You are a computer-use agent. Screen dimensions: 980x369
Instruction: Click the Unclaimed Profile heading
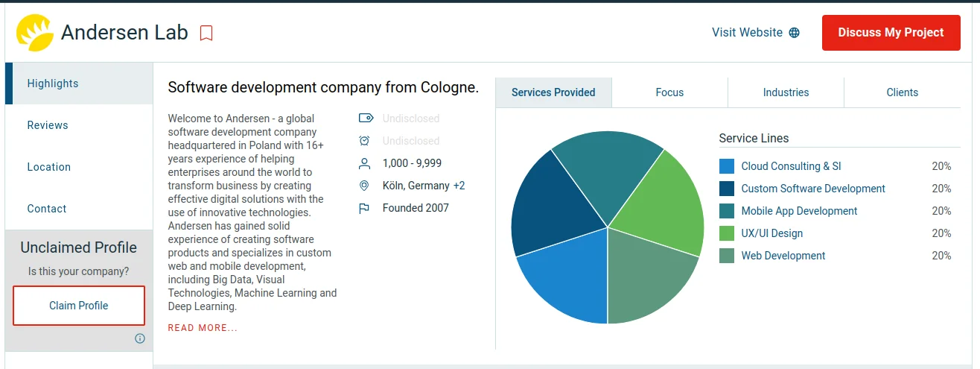click(x=79, y=247)
